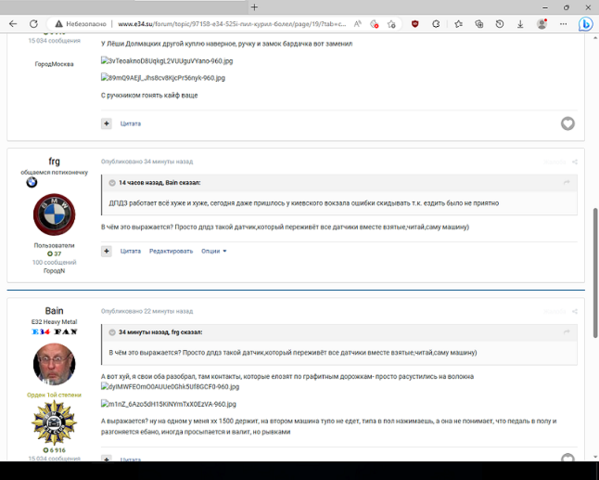This screenshot has height=480, width=599.
Task: Reload the page with refresh icon
Action: click(x=34, y=24)
